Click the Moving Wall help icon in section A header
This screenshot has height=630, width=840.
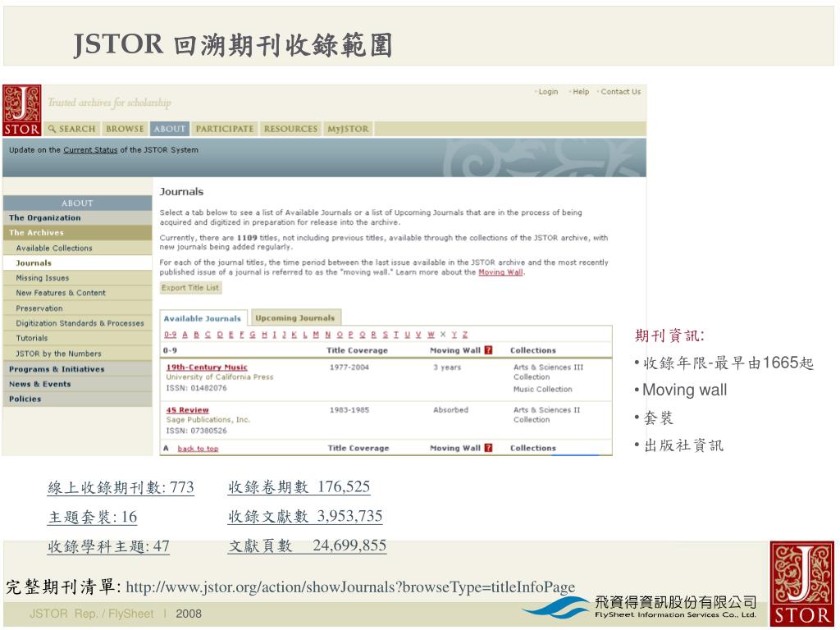488,448
